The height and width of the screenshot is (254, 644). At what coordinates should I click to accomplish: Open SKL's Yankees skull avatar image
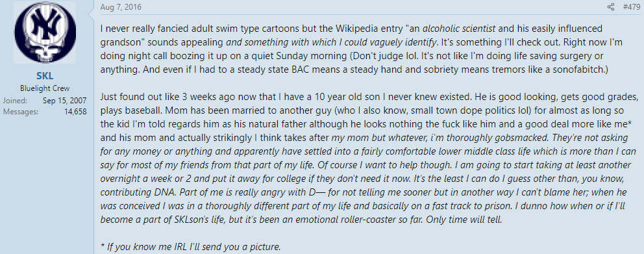[45, 32]
